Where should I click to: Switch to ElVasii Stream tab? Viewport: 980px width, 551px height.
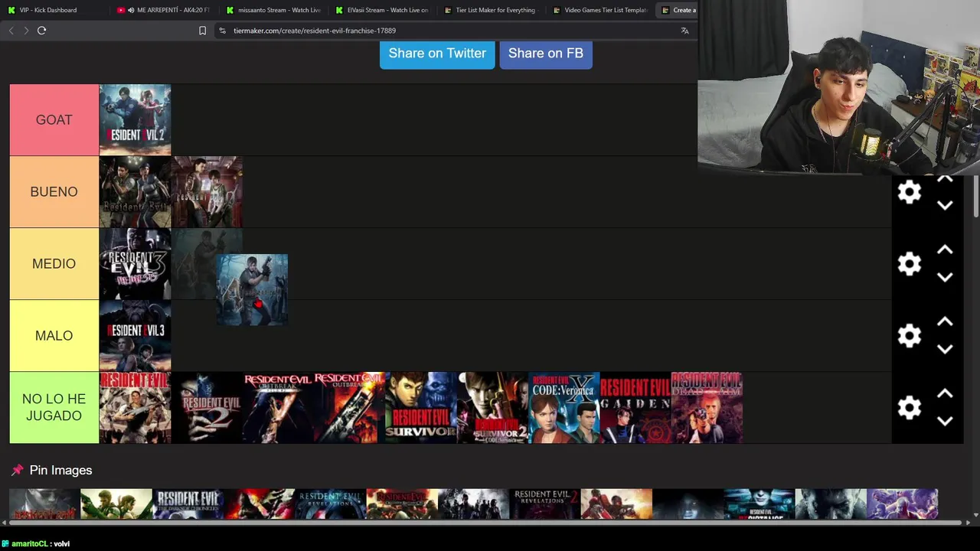(x=383, y=10)
